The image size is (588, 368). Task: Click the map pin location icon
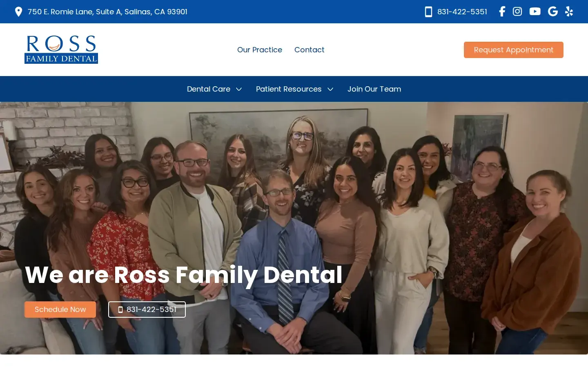pyautogui.click(x=18, y=11)
